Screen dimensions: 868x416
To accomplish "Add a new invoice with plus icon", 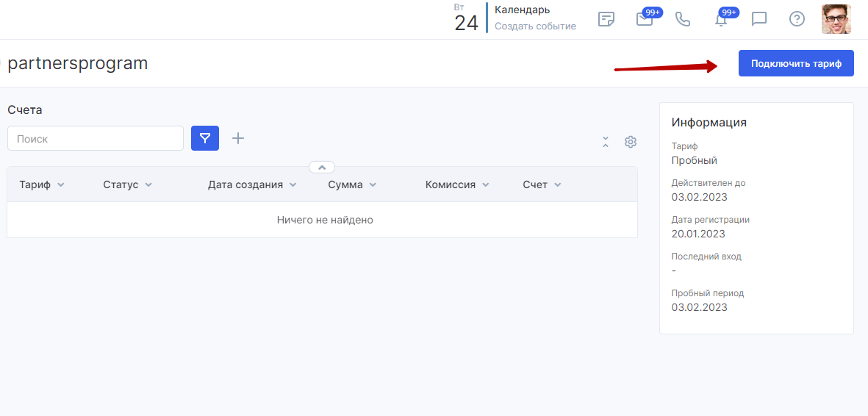I will pyautogui.click(x=238, y=138).
